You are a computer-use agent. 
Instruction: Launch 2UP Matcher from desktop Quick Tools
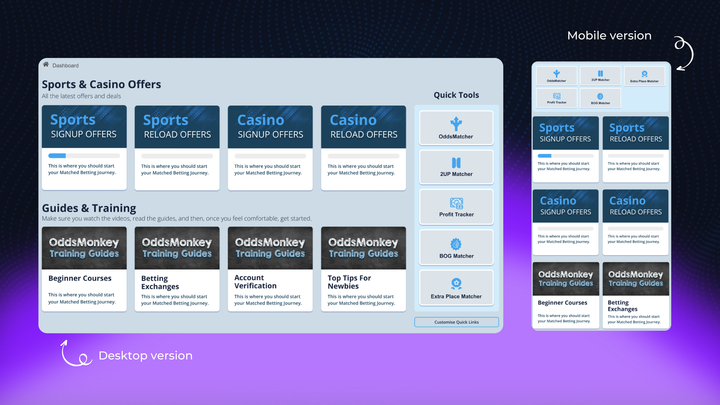pos(456,167)
